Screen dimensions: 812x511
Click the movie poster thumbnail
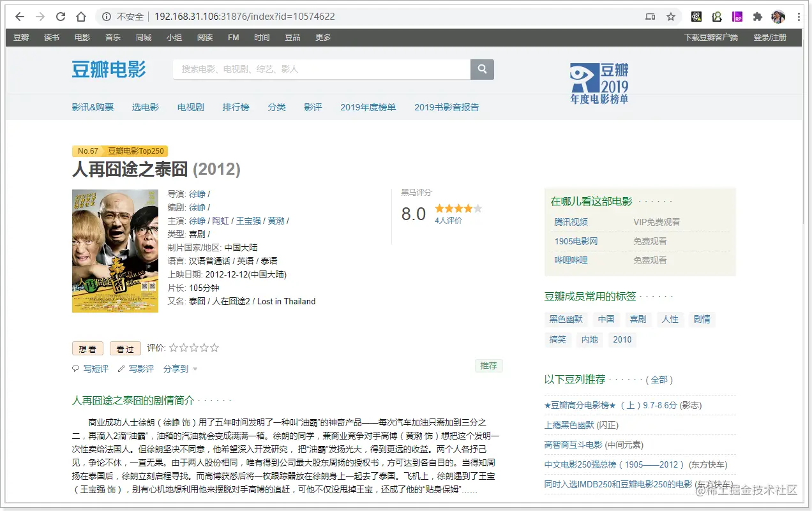pyautogui.click(x=115, y=251)
